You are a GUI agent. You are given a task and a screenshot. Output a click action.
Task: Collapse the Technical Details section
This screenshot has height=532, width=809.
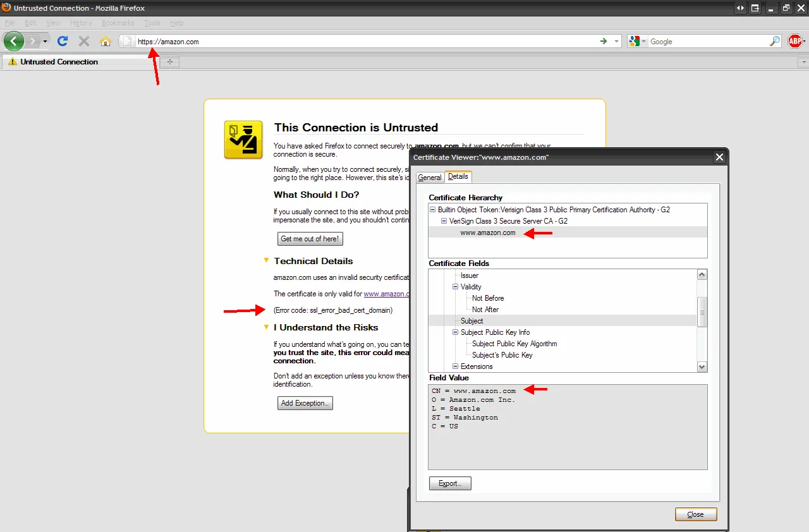(x=266, y=260)
